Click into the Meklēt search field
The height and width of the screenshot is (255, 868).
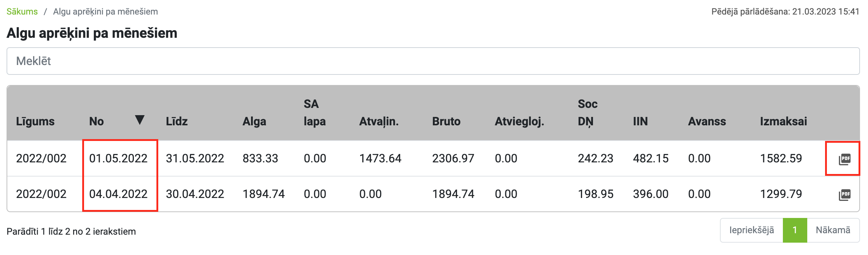click(433, 61)
